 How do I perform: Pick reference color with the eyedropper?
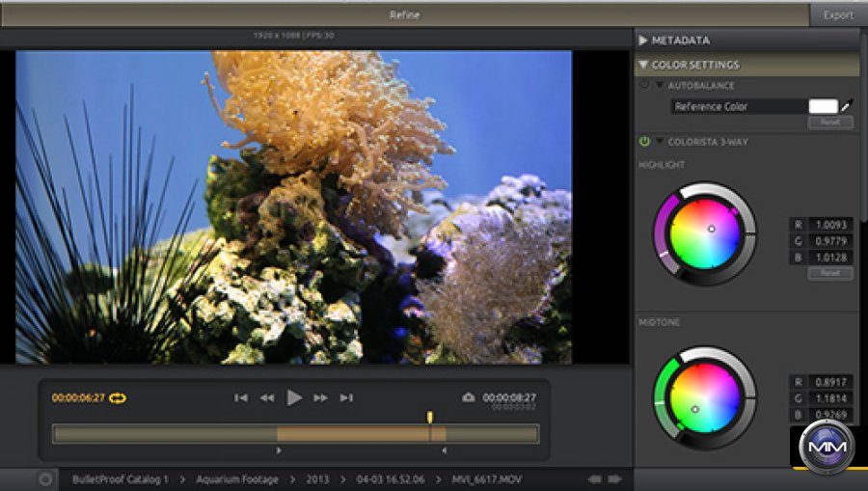point(847,107)
